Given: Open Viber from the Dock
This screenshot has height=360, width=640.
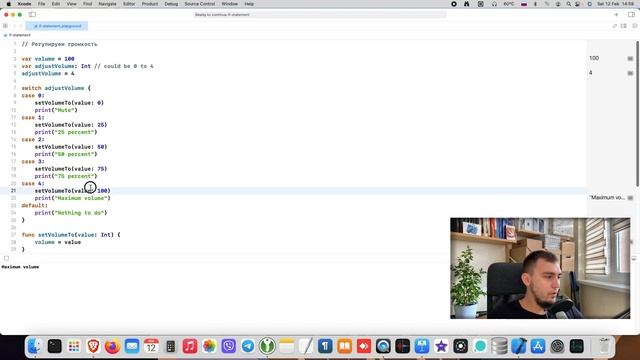Looking at the screenshot, I should pos(229,347).
